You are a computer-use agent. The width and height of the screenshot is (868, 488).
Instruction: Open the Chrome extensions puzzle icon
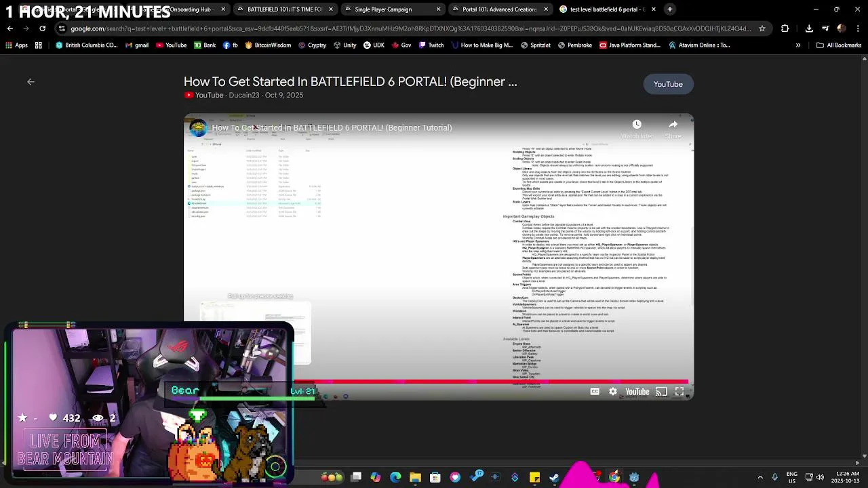pos(785,28)
